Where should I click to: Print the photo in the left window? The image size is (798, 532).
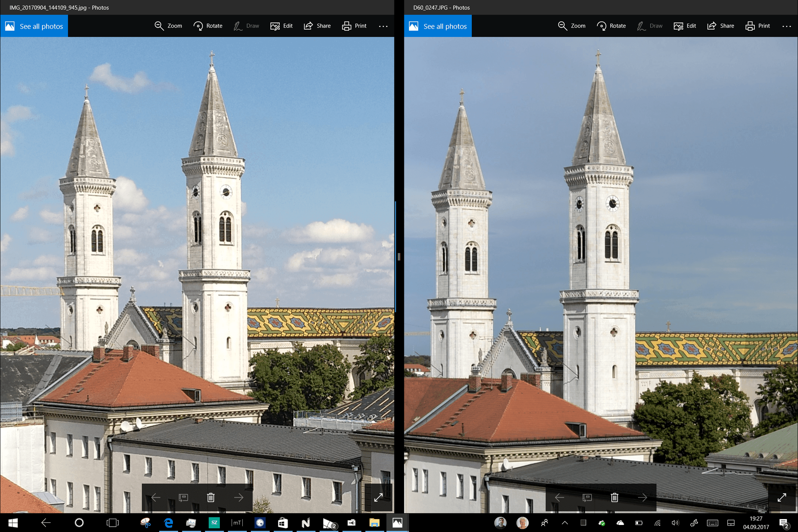tap(354, 26)
